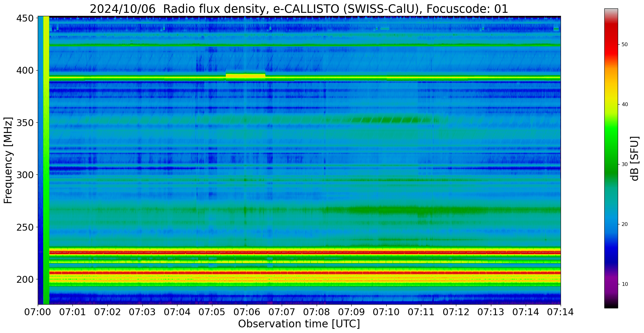Click the 07:02 time tick label
This screenshot has width=644, height=333.
pyautogui.click(x=108, y=312)
